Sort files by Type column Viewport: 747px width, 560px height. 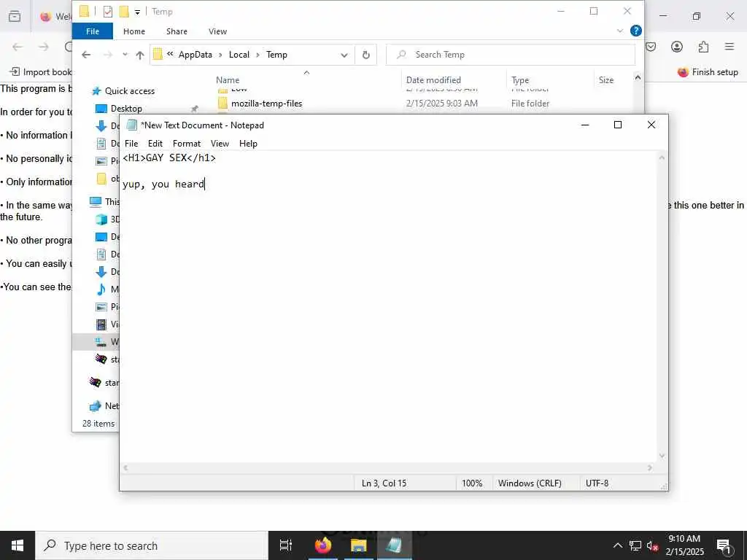point(519,80)
